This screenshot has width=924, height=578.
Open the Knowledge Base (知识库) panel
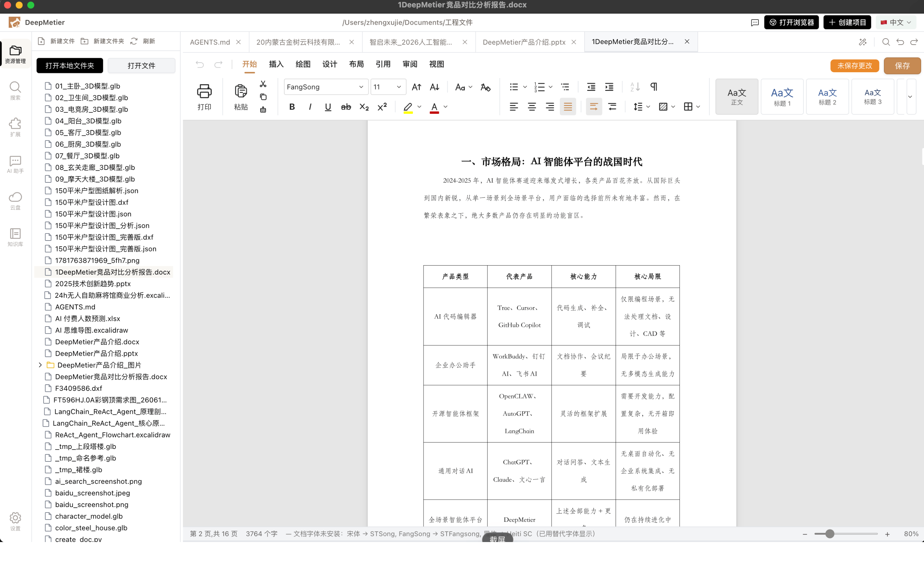(x=15, y=237)
